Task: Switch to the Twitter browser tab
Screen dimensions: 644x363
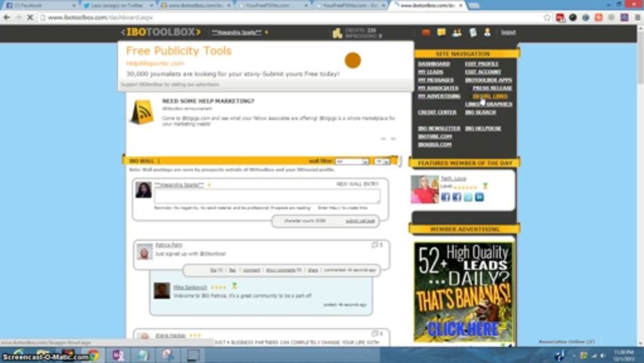Action: 119,5
